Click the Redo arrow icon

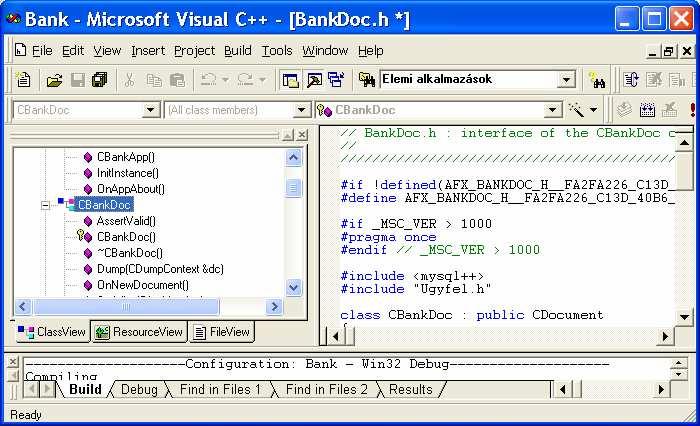[245, 80]
